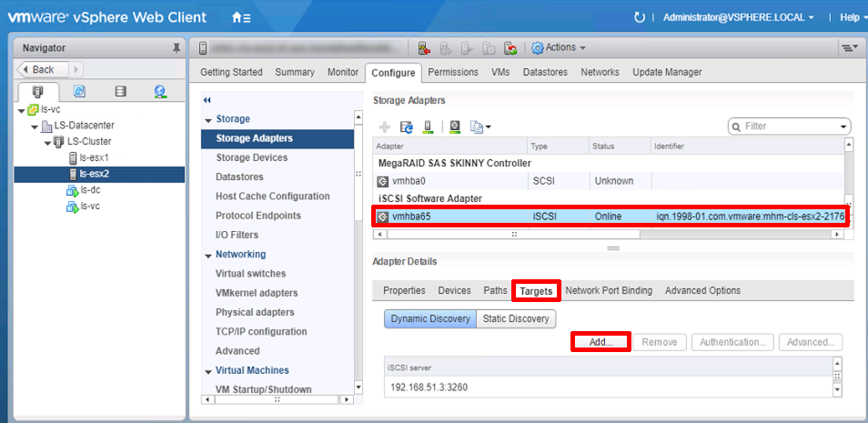Click the Enter Maintenance Mode host icon
This screenshot has width=868, height=423.
(424, 48)
